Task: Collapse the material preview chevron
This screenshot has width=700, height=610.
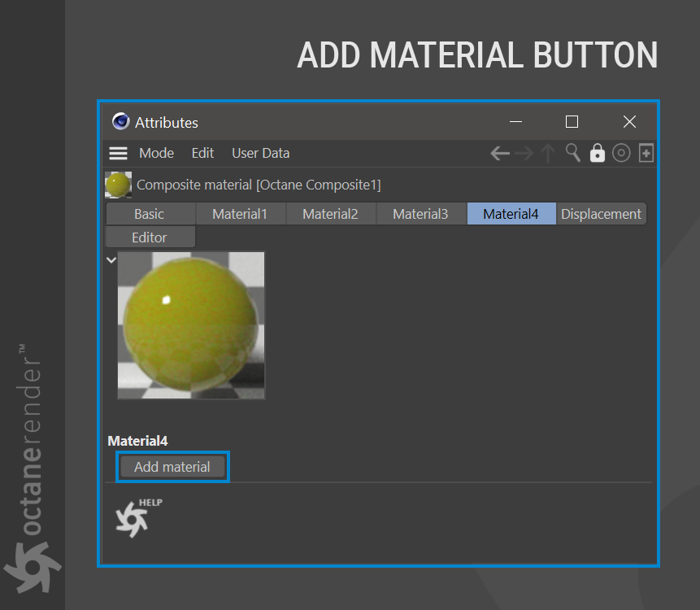Action: coord(111,260)
